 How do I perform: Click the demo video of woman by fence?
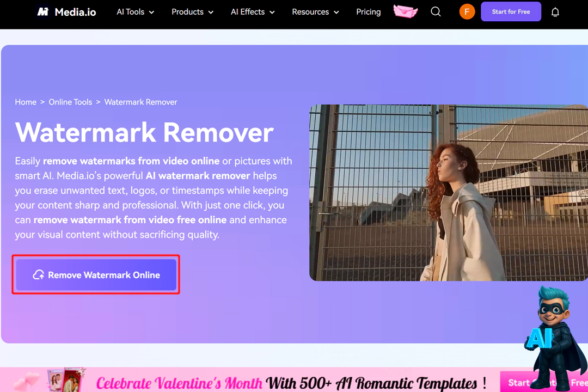[x=449, y=192]
